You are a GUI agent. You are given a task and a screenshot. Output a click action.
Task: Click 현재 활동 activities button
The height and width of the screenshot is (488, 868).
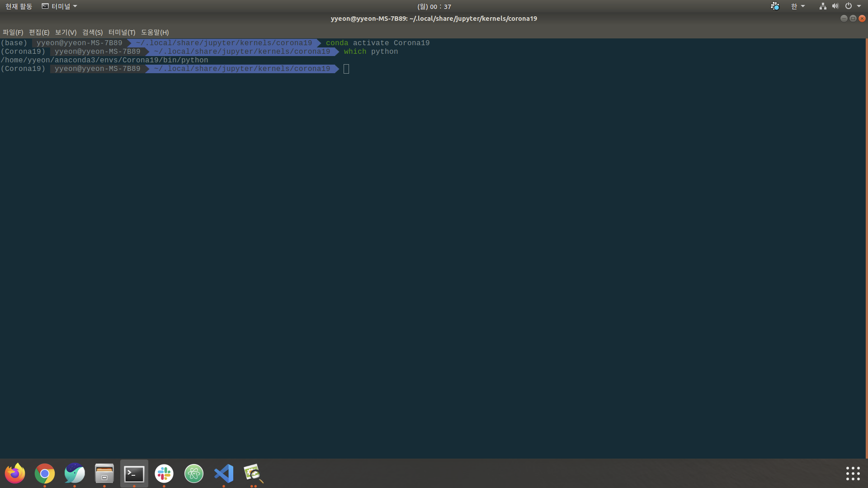click(19, 6)
